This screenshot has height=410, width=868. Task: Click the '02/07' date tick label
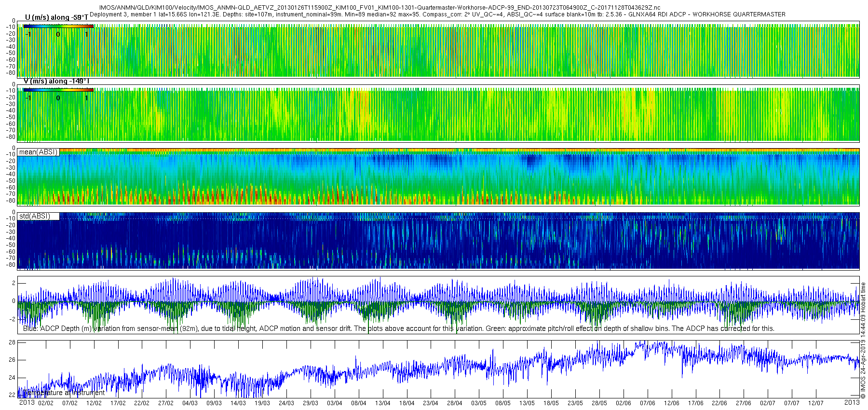pos(768,403)
